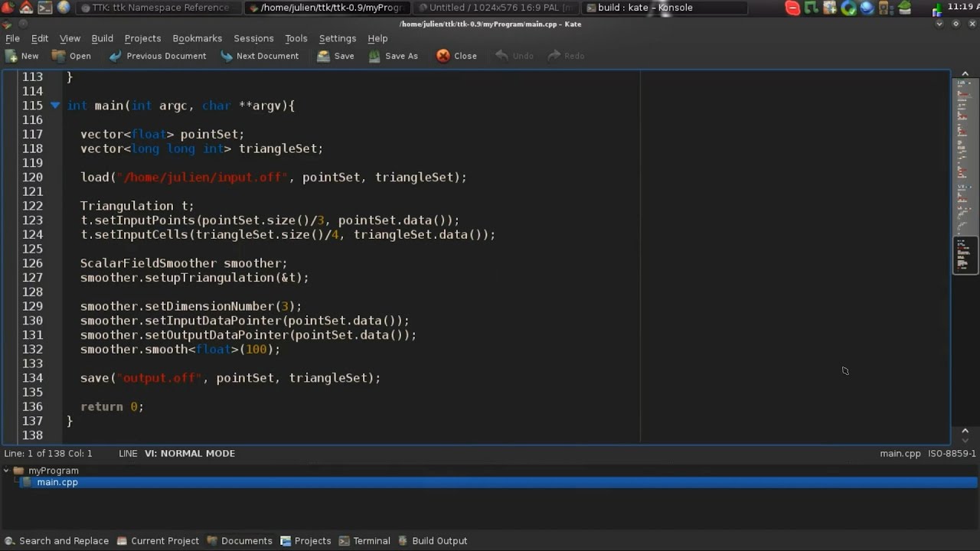Image resolution: width=980 pixels, height=551 pixels.
Task: Open the File menu
Action: 12,38
